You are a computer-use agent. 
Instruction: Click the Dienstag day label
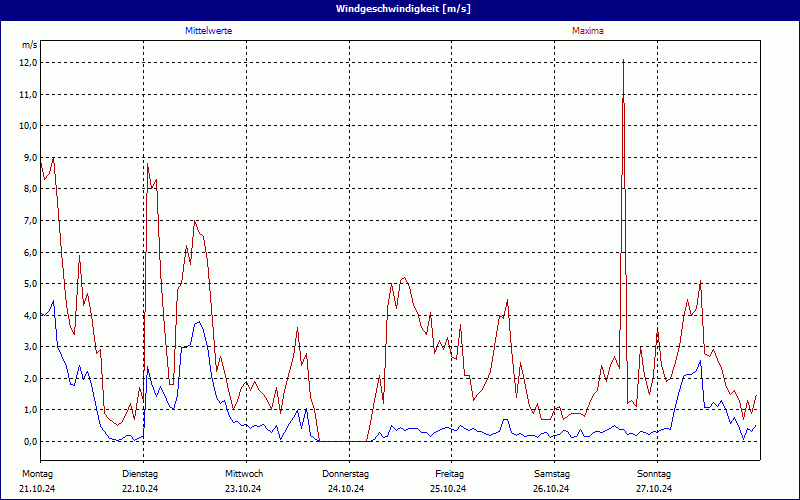click(x=140, y=473)
